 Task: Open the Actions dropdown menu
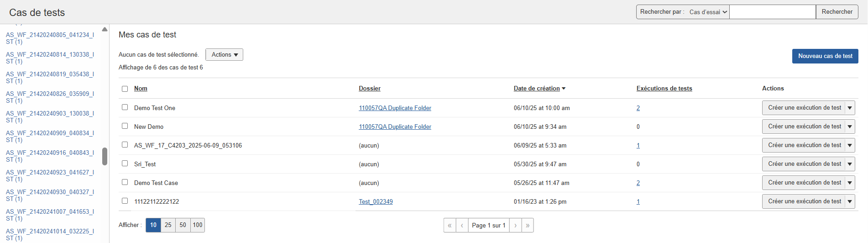pos(224,55)
